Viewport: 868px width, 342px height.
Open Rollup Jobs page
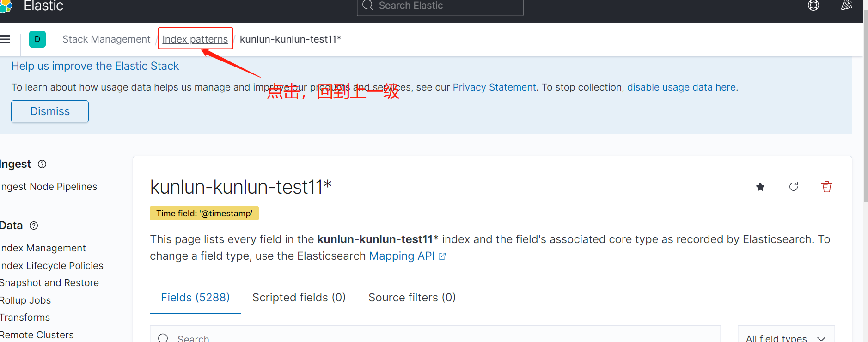pyautogui.click(x=25, y=300)
